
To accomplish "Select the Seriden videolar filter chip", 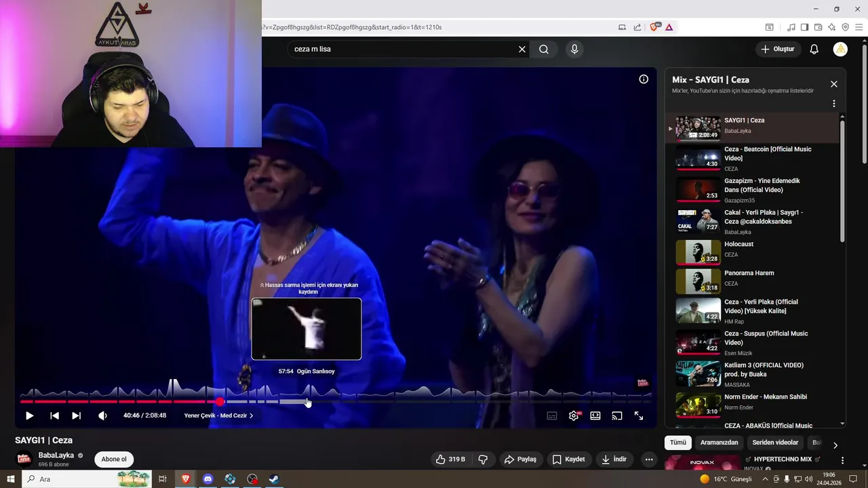I will click(775, 443).
